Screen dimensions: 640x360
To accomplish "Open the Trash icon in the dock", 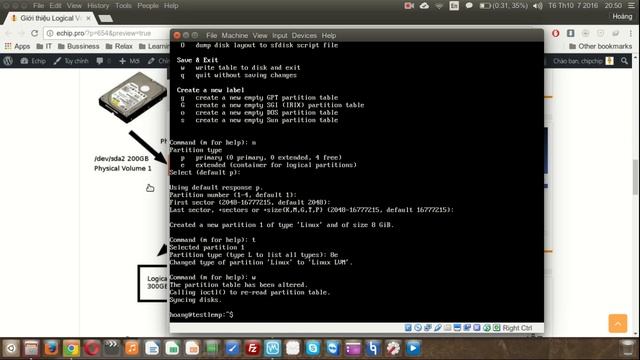I will (x=627, y=349).
